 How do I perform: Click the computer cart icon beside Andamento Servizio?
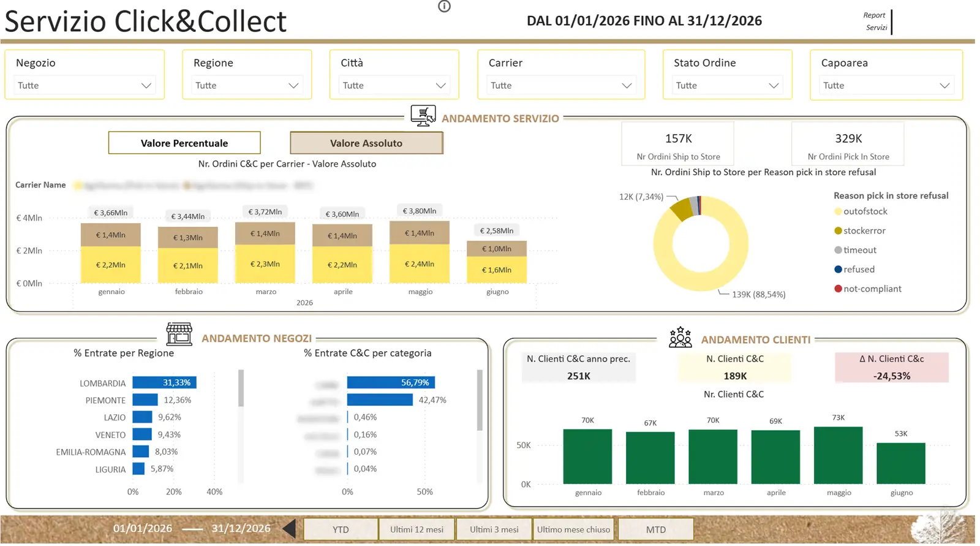pyautogui.click(x=423, y=116)
